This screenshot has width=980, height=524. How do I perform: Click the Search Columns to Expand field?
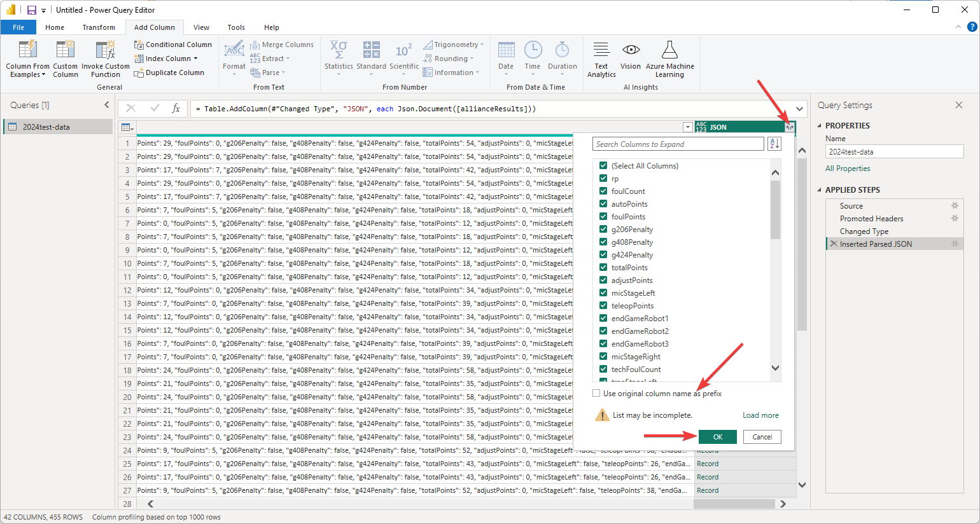point(678,144)
